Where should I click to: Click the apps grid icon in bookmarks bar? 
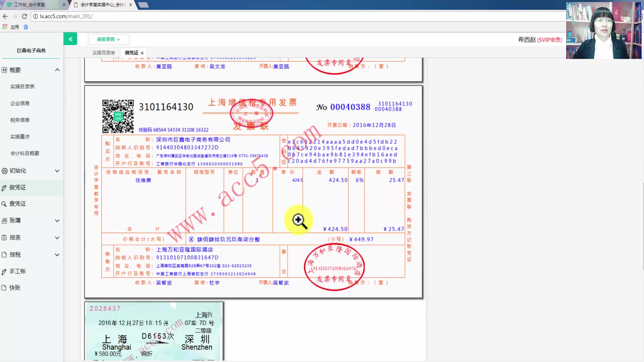point(5,27)
